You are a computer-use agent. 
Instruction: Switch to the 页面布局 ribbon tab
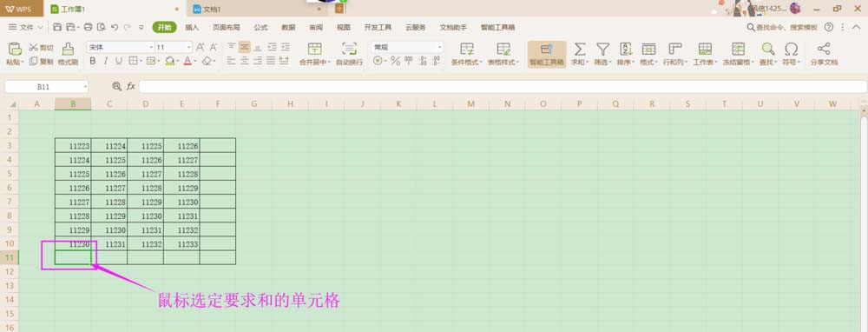pos(227,27)
